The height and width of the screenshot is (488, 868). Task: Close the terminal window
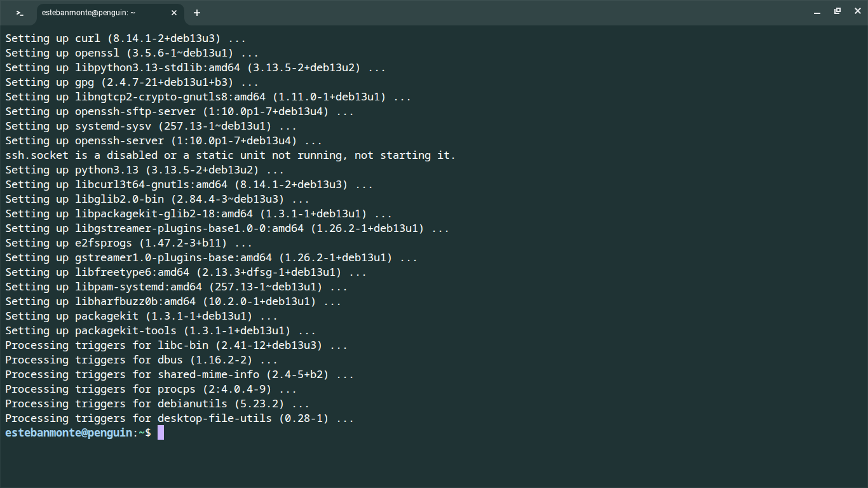856,11
